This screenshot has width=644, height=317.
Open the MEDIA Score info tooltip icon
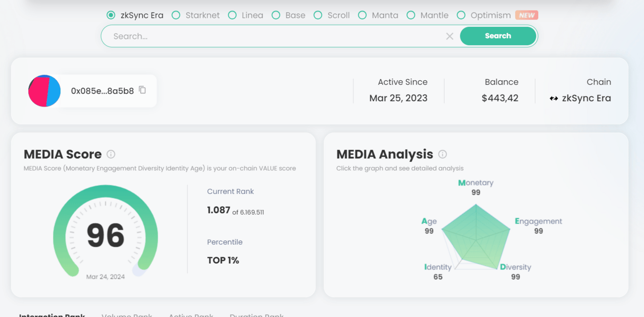(111, 154)
